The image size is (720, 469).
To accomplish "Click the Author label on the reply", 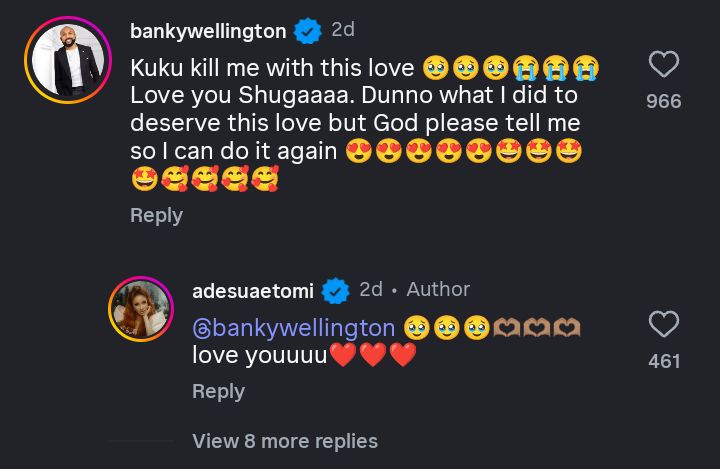I will pyautogui.click(x=438, y=289).
